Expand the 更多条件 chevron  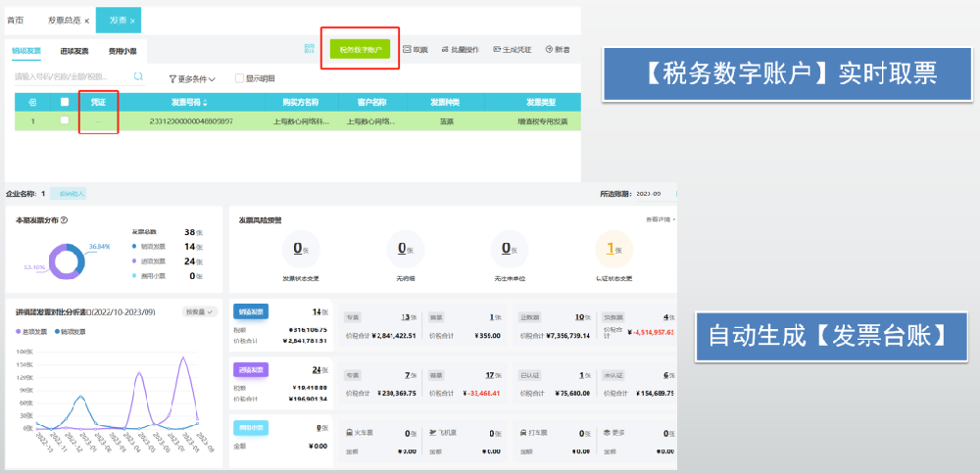click(x=212, y=79)
